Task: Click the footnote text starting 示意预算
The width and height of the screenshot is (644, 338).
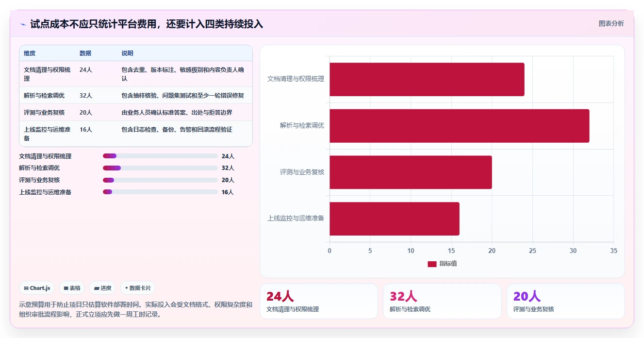Action: [135, 309]
